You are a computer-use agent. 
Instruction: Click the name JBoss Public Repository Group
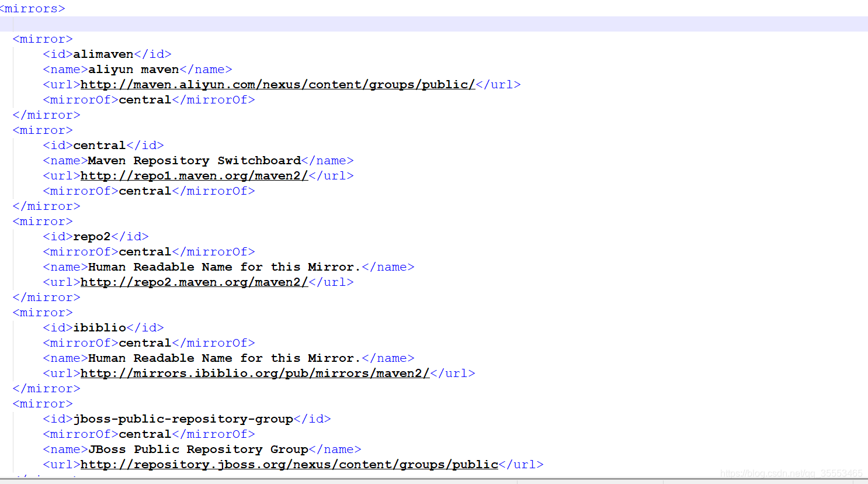[199, 450]
